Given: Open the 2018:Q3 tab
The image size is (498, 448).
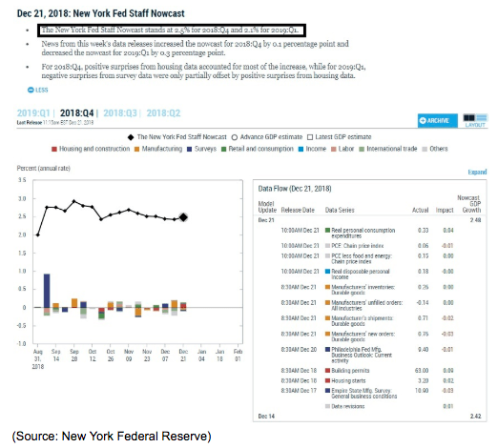Looking at the screenshot, I should pos(120,113).
